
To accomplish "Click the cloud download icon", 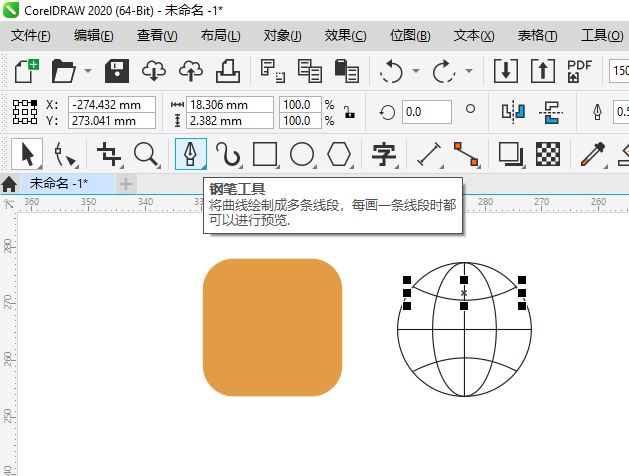I will 154,71.
